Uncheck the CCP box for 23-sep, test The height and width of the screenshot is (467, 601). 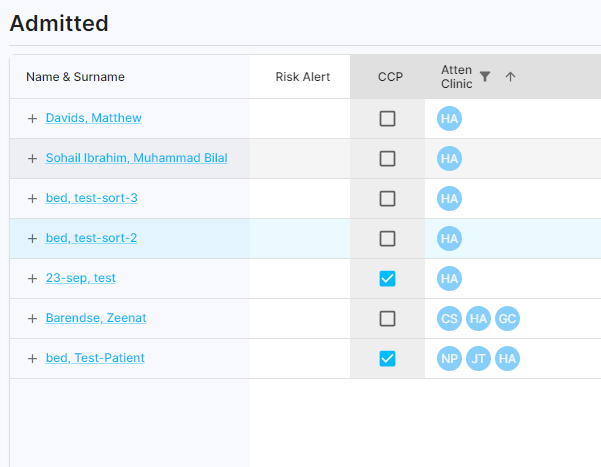click(x=387, y=279)
